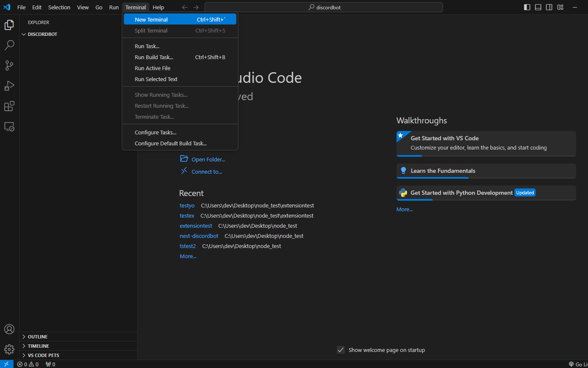Open Learn the Fundamentals walkthrough
588x368 pixels.
click(486, 171)
